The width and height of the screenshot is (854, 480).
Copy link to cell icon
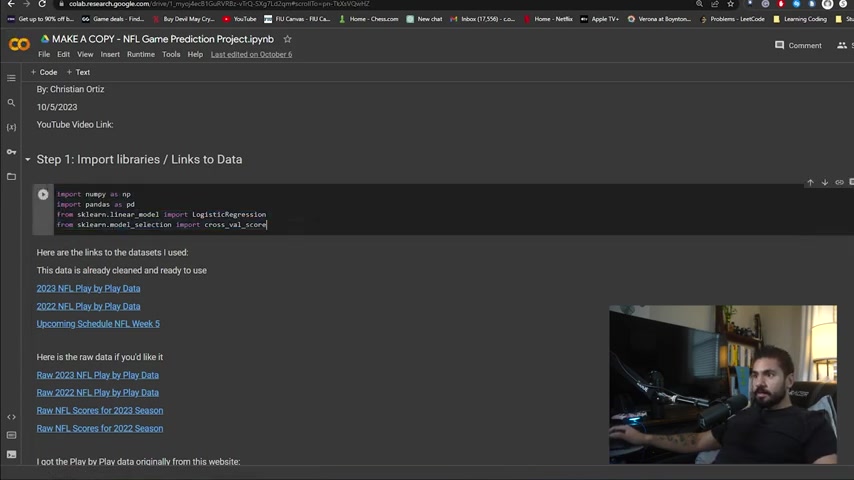coord(839,183)
